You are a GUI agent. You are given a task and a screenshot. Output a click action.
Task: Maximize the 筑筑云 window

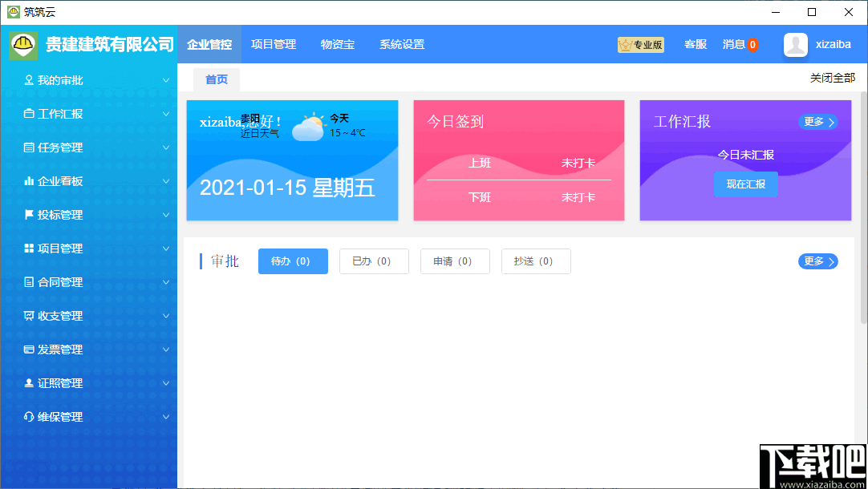(x=812, y=12)
